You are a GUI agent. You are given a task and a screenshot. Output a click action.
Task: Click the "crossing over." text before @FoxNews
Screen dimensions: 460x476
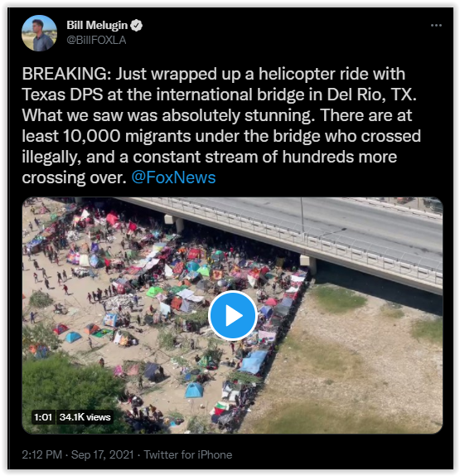pos(74,177)
